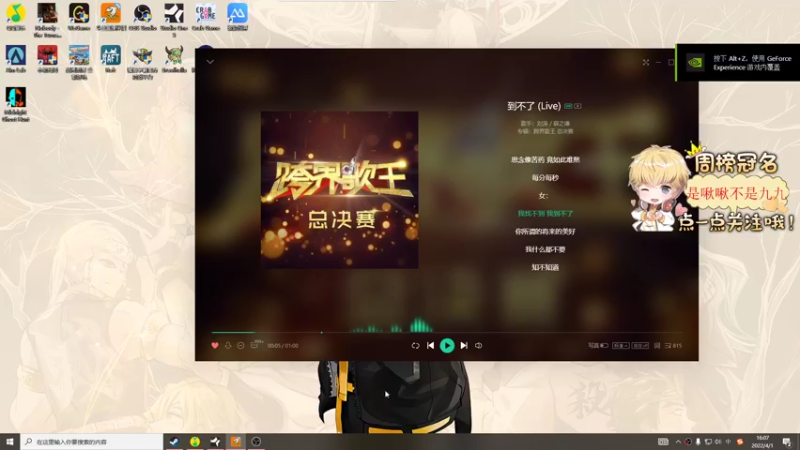The width and height of the screenshot is (800, 450).
Task: Change the loop playback mode
Action: point(415,345)
